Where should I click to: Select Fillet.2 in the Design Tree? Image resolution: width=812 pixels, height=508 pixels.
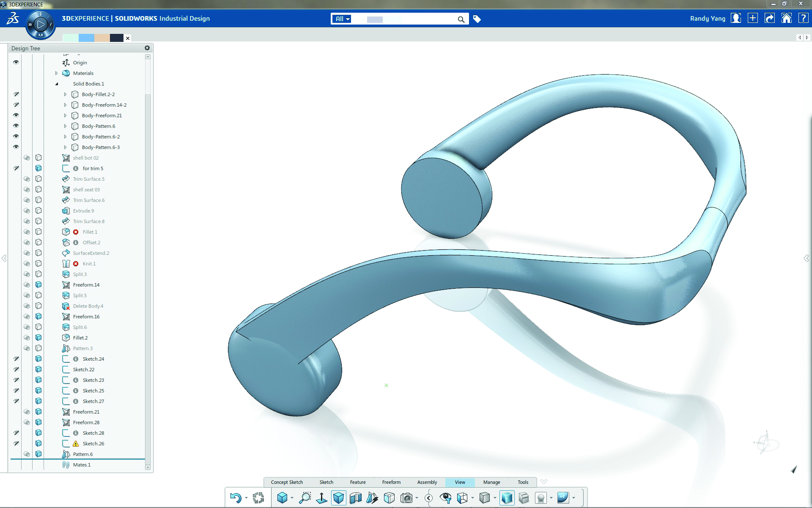[80, 338]
